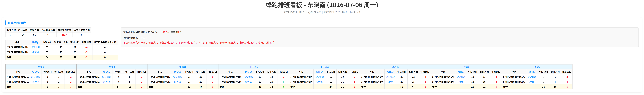644x95 pixels.
Task: Click the 午高峰 table header
Action: pos(183,67)
